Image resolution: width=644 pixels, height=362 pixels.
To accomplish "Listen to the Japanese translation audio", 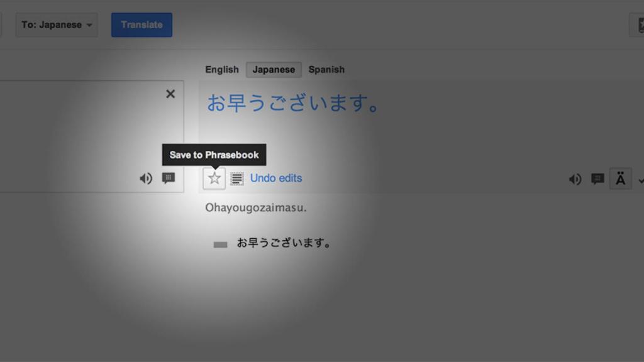I will tap(574, 178).
